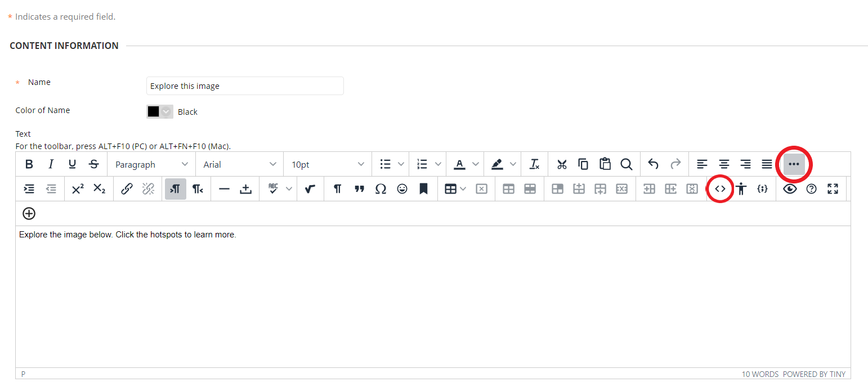This screenshot has width=868, height=391.
Task: Open the Arial font family dropdown
Action: (240, 164)
